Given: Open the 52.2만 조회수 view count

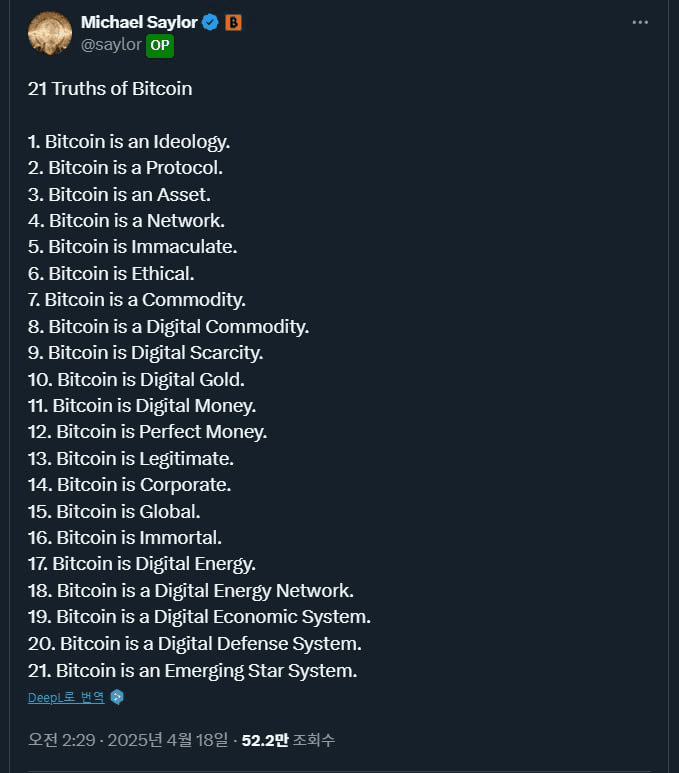Looking at the screenshot, I should click(288, 740).
